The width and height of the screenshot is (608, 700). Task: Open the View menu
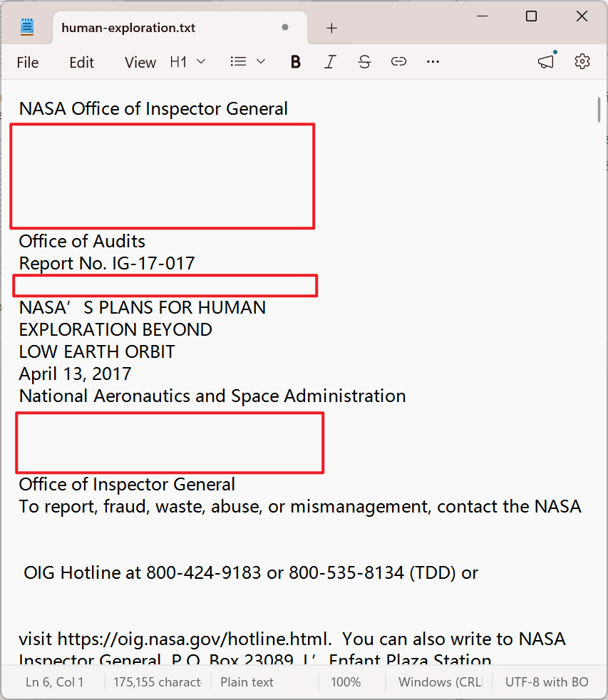140,63
